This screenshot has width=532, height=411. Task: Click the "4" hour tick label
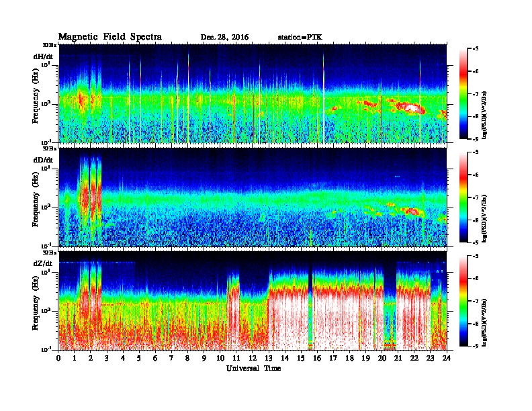tap(123, 358)
